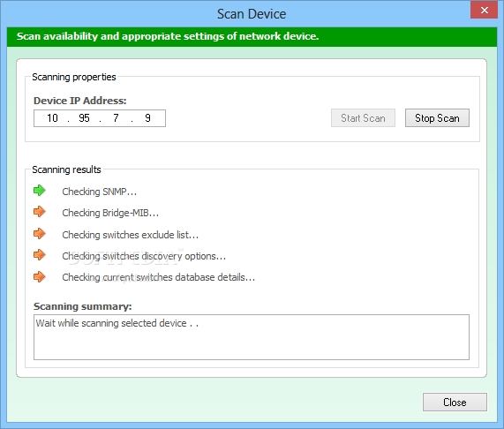Image resolution: width=504 pixels, height=429 pixels.
Task: Click the orange arrow beside switches exclude list
Action: point(40,234)
